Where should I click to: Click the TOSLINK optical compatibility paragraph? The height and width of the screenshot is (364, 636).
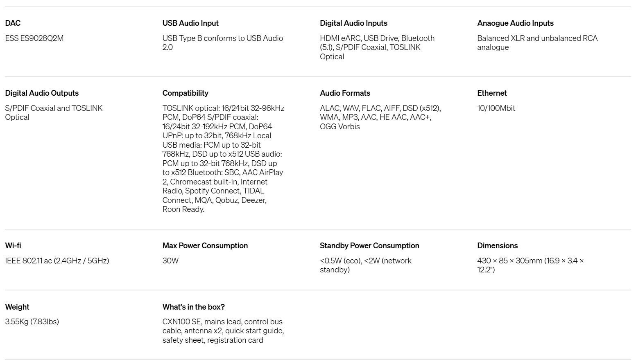[223, 159]
